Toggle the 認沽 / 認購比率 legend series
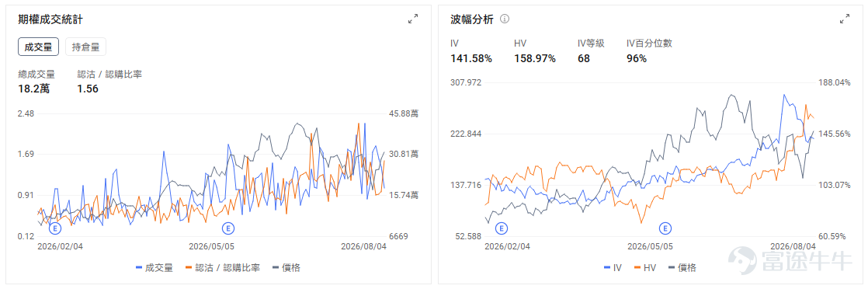 coord(222,268)
